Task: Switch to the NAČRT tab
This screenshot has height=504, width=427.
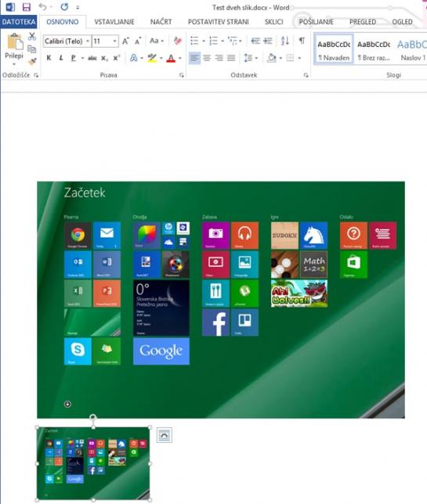Action: tap(161, 22)
